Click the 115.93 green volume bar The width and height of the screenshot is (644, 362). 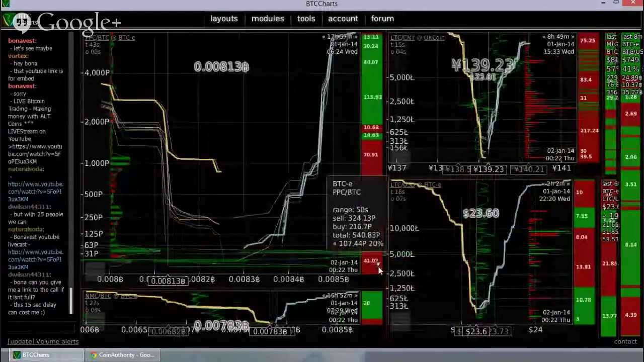point(372,97)
